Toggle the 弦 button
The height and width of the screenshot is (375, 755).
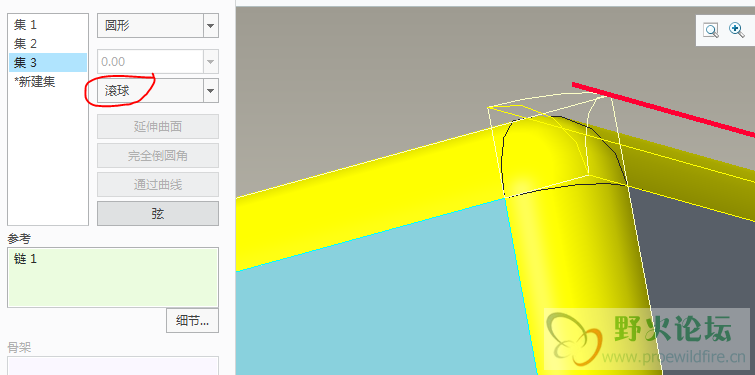click(158, 213)
